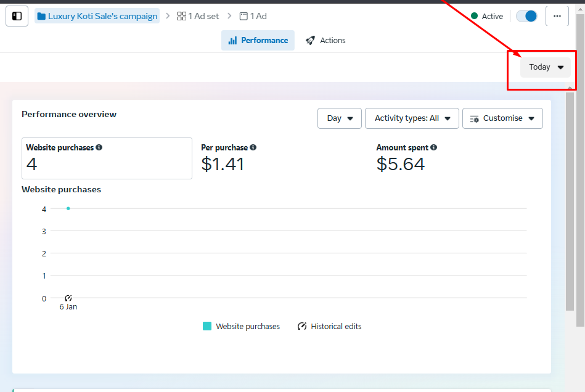Expand the Day breakdown dropdown
Screen dimensions: 585x392
pos(340,118)
